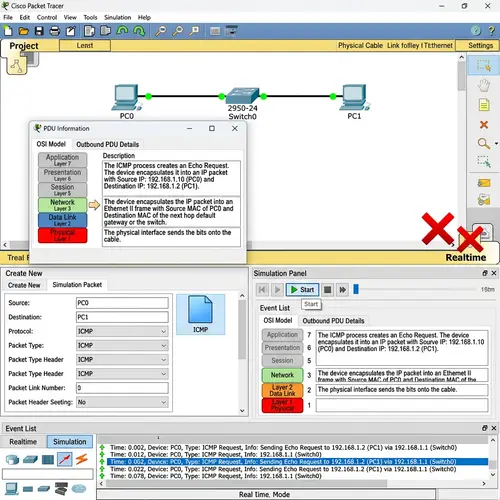Click the Zoom In magnifier icon
The width and height of the screenshot is (500, 500).
[x=161, y=31]
